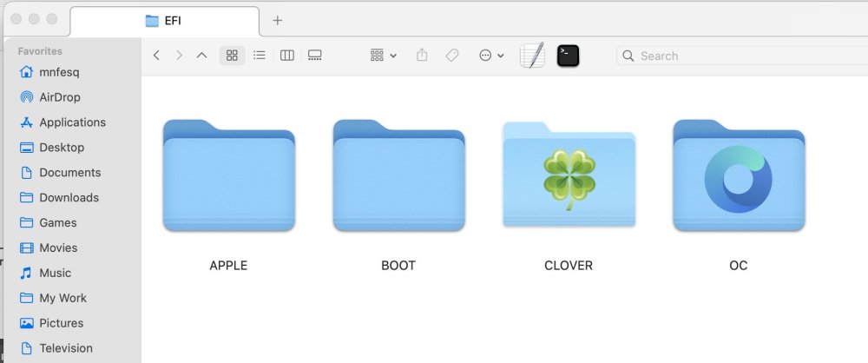Open mnfesq home in sidebar
Screen dimensions: 868x363
click(x=49, y=72)
